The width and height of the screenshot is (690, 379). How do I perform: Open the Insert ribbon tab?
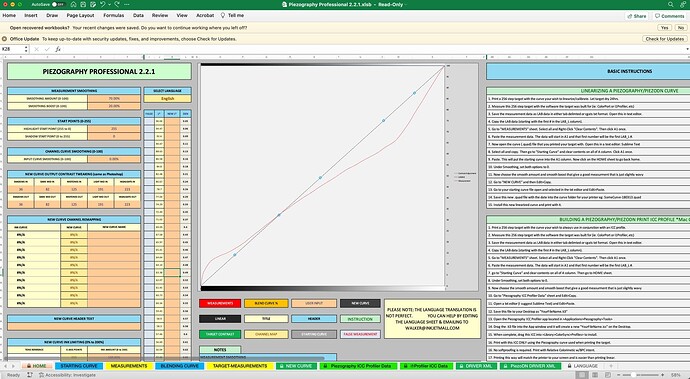(x=31, y=15)
